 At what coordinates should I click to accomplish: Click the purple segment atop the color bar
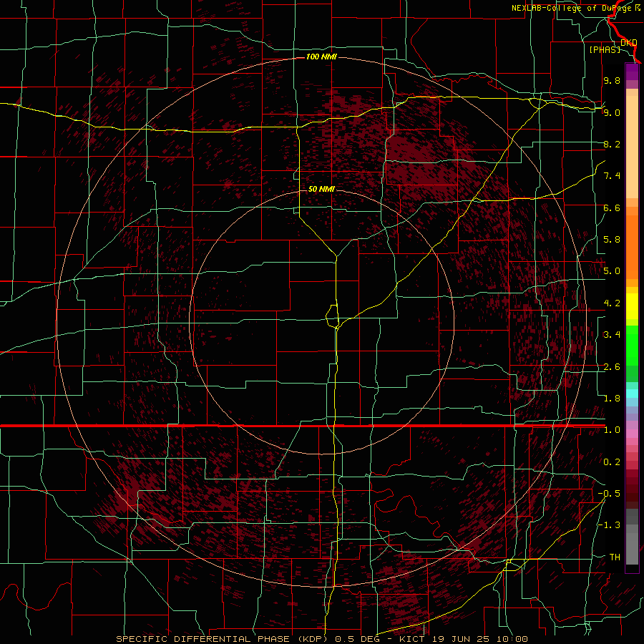click(632, 72)
